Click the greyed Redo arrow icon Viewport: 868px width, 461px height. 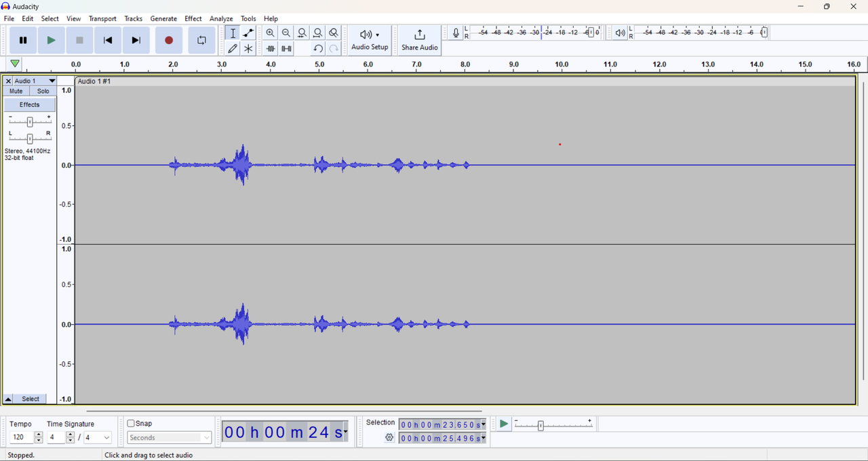(x=334, y=49)
